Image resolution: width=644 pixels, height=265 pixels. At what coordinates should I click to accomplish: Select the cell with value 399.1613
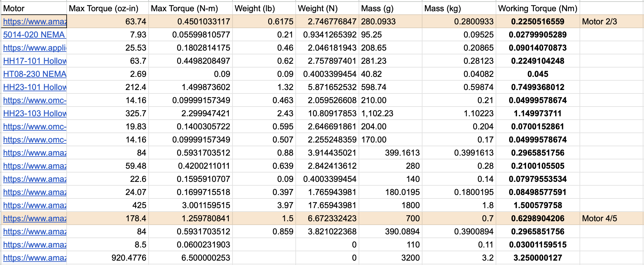[391, 153]
